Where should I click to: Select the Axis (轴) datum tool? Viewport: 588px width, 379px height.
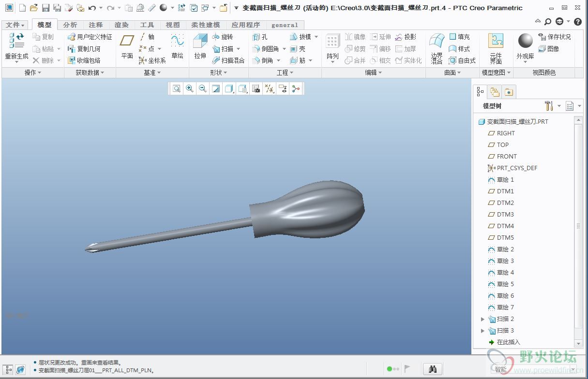tap(147, 37)
